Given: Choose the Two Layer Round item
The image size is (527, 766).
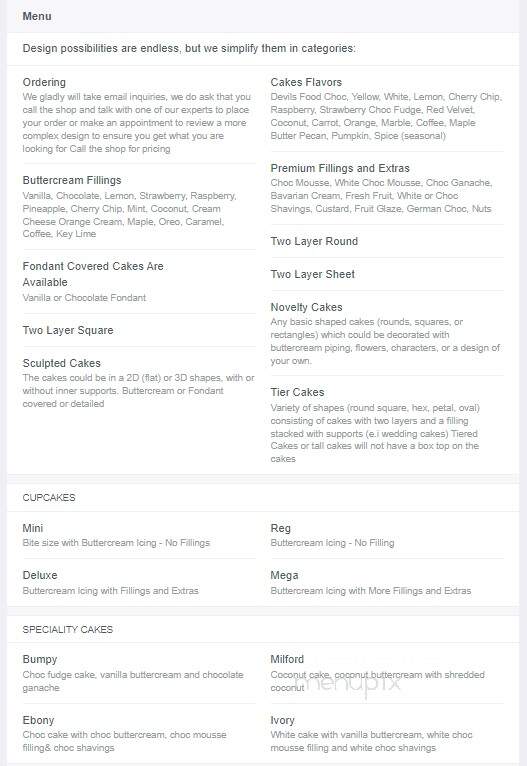Looking at the screenshot, I should 314,241.
